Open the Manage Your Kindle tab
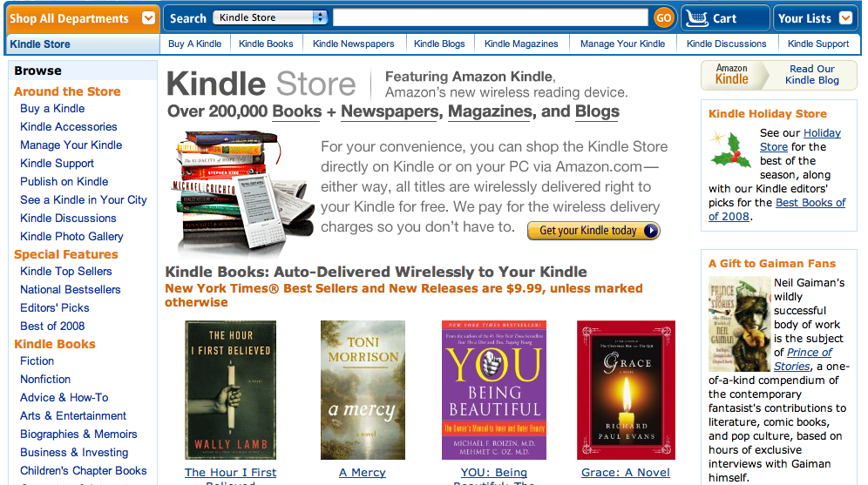 pos(622,44)
